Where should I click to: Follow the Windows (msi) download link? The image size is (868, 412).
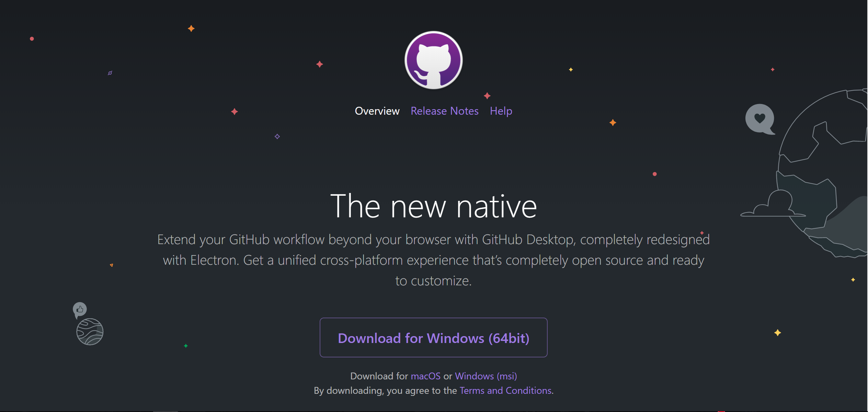(486, 376)
